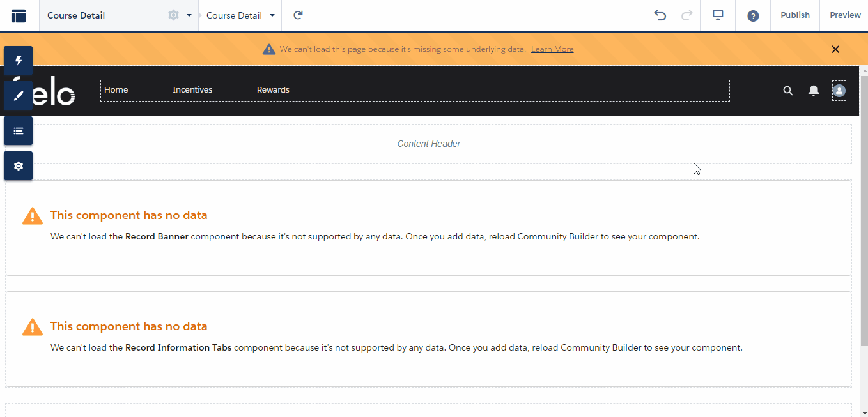
Task: Select the Record Information Tabs no-data component
Action: (429, 339)
